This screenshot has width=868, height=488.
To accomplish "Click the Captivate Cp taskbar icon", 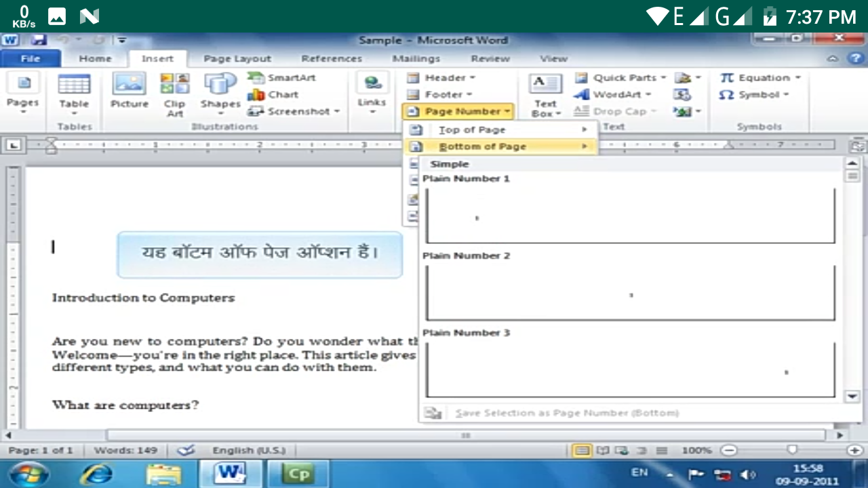I will click(298, 474).
